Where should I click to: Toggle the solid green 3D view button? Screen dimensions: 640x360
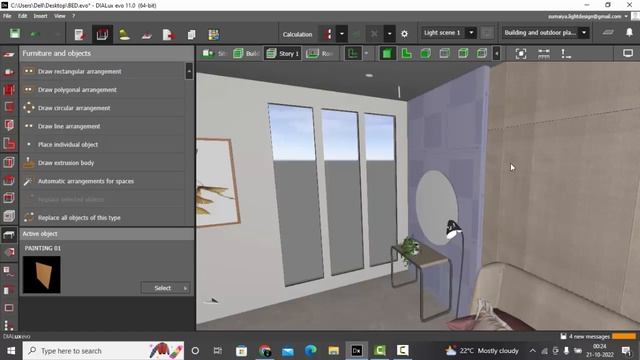coord(387,53)
